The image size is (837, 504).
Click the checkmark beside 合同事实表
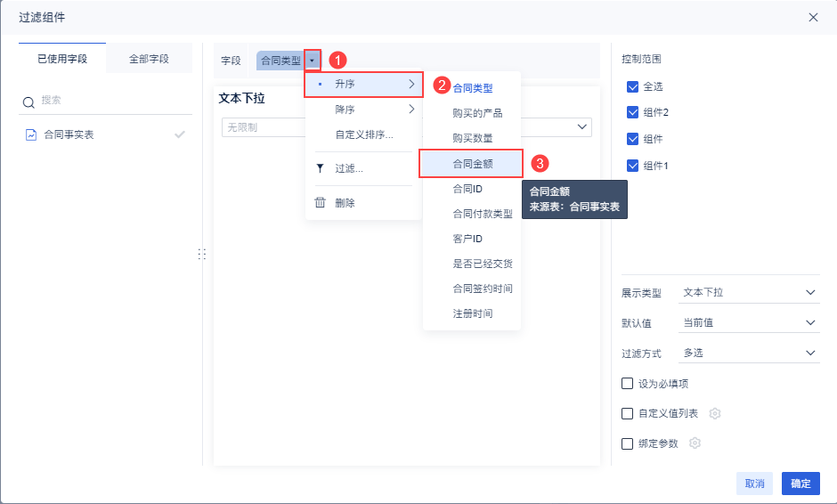[180, 135]
